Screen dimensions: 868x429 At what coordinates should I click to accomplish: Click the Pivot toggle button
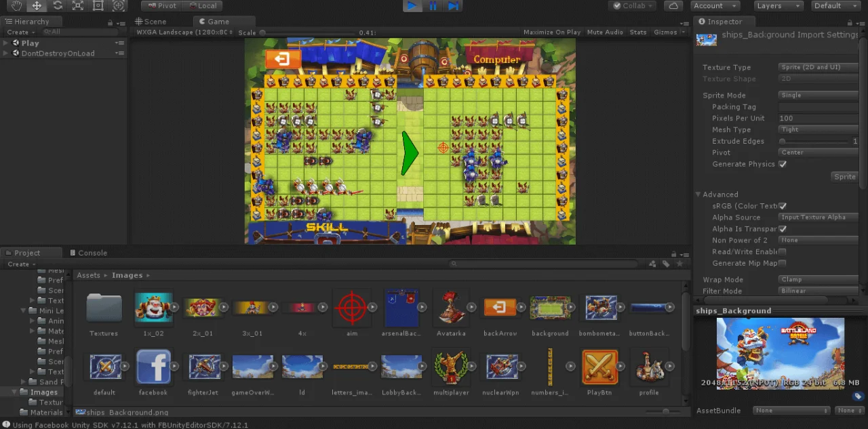tap(162, 5)
